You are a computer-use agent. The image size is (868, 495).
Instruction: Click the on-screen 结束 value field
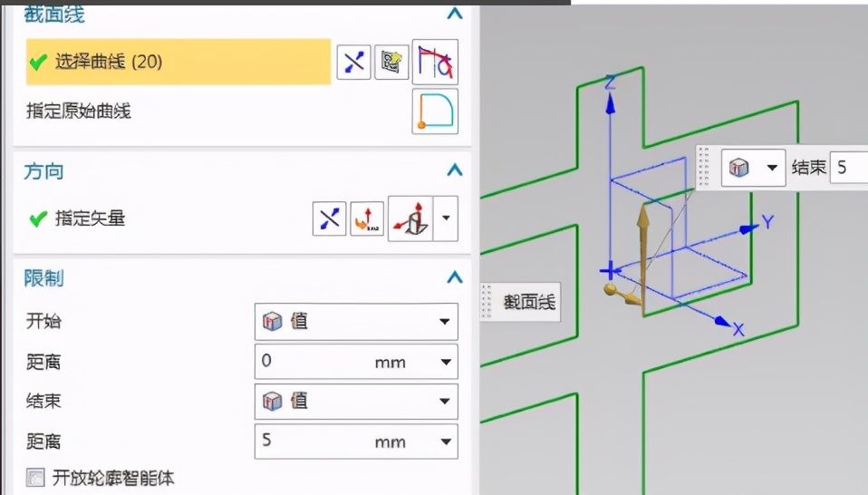coord(849,167)
